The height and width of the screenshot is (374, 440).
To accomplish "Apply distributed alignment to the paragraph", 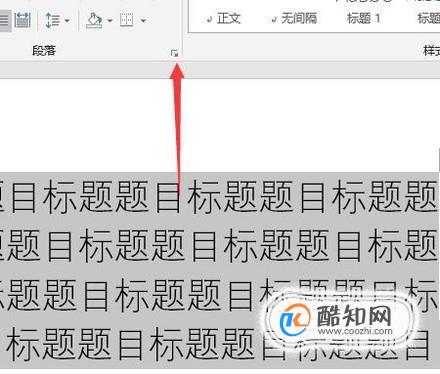I will (x=23, y=20).
